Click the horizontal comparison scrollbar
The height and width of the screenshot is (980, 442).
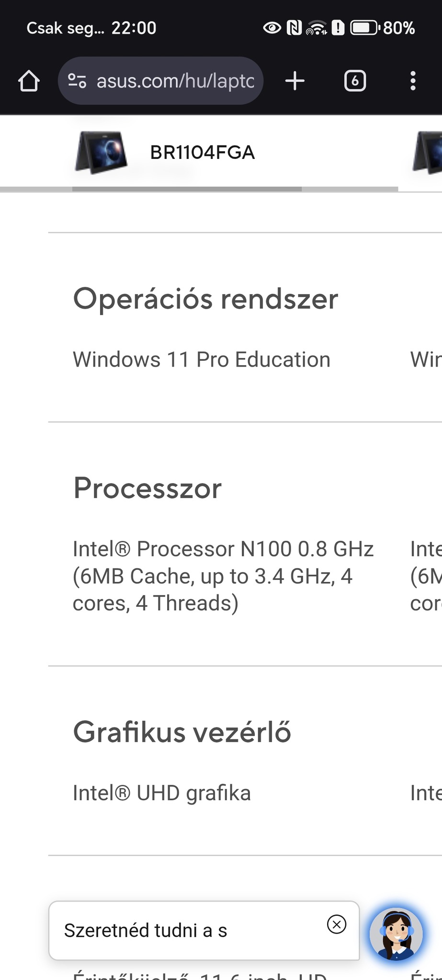187,189
